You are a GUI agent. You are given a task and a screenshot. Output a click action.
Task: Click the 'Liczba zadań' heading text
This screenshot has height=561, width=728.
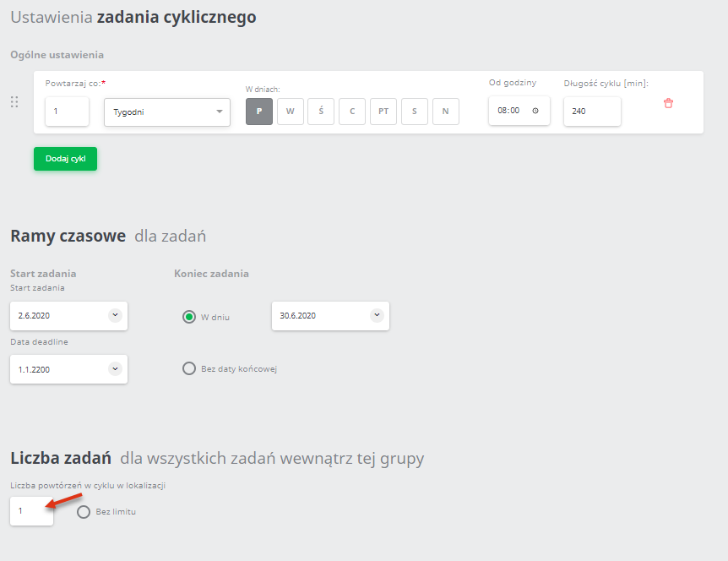click(61, 459)
